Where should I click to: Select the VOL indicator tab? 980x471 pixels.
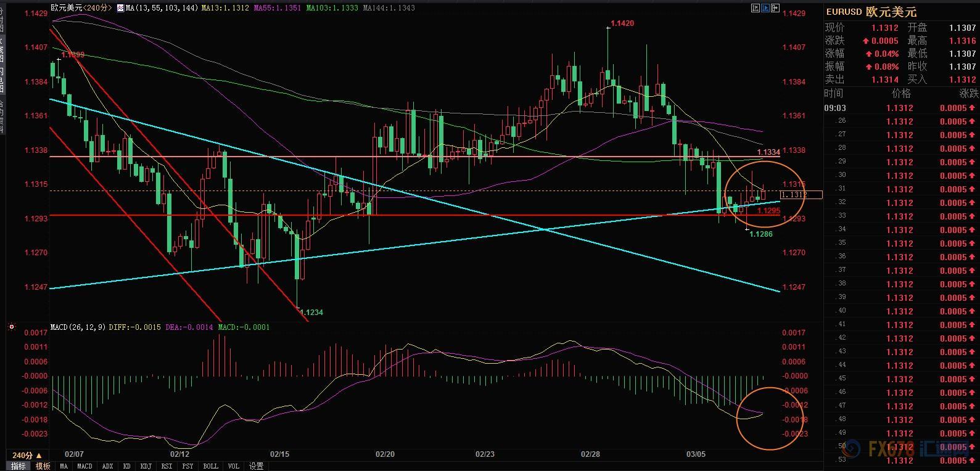[x=233, y=466]
